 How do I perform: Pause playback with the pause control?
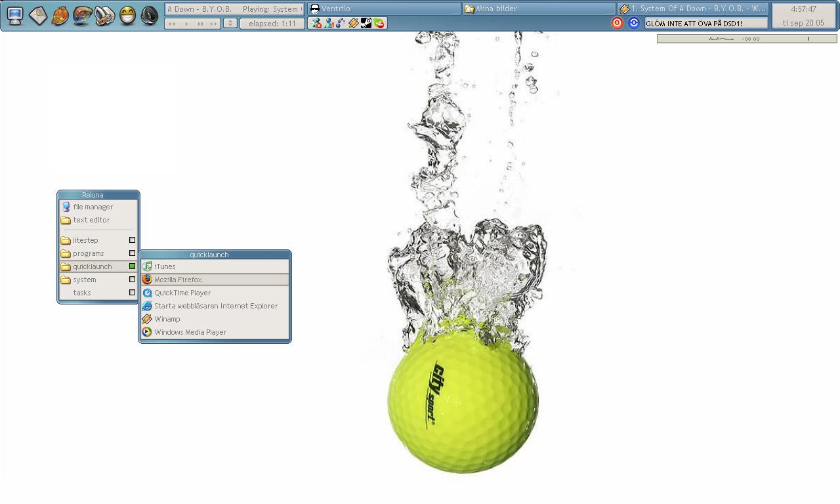pyautogui.click(x=200, y=24)
